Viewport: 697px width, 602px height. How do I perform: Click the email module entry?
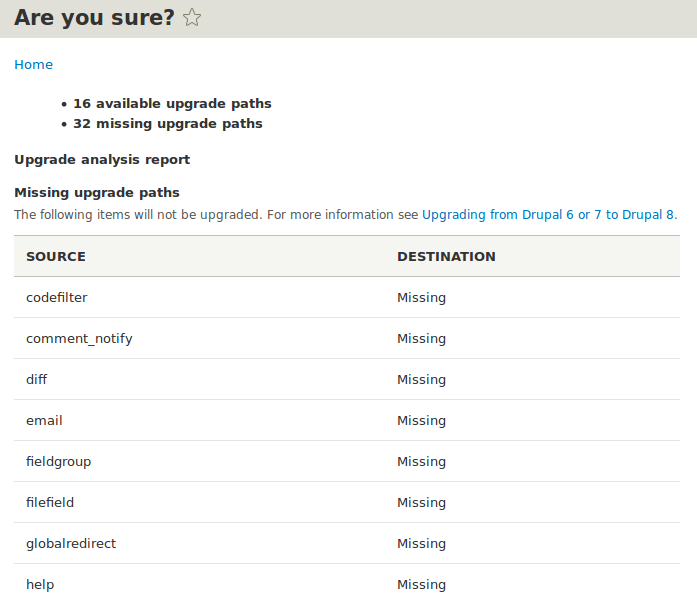point(44,420)
